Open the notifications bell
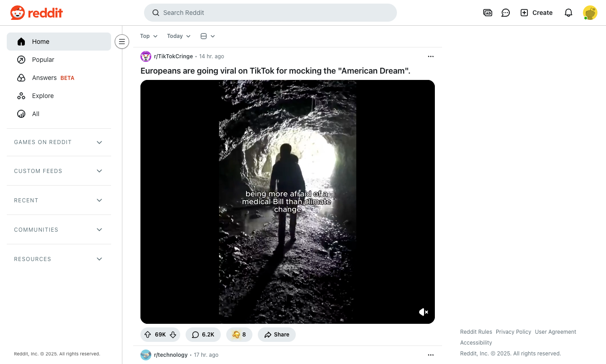Viewport: 606px width, 364px height. [x=569, y=13]
